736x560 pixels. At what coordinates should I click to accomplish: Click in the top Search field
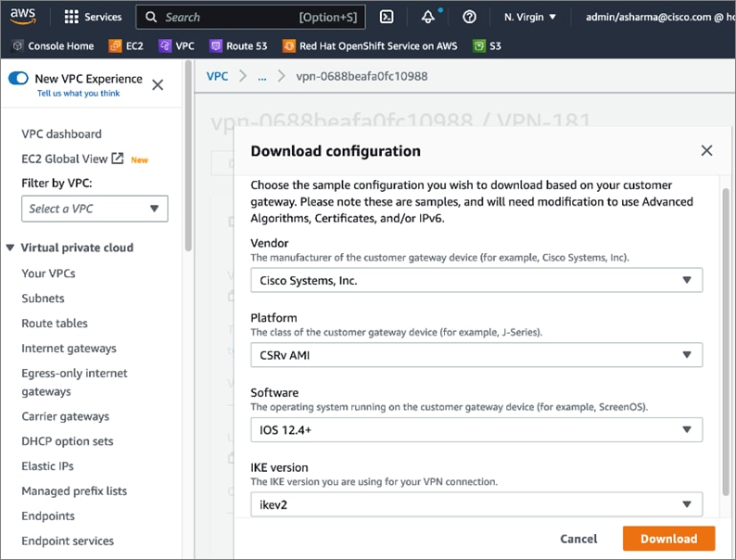(250, 17)
